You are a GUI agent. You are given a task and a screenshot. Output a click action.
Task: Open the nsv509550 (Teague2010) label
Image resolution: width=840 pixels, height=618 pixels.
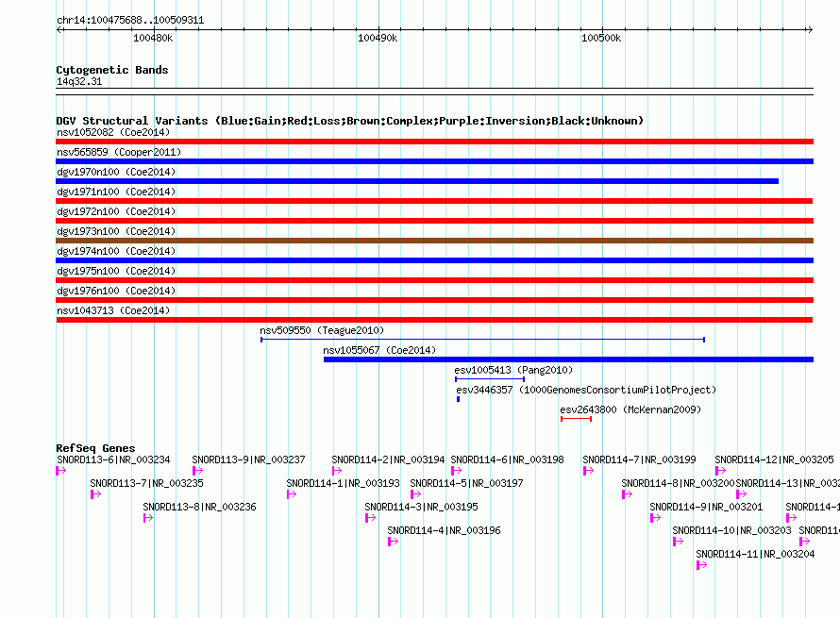[x=322, y=330]
